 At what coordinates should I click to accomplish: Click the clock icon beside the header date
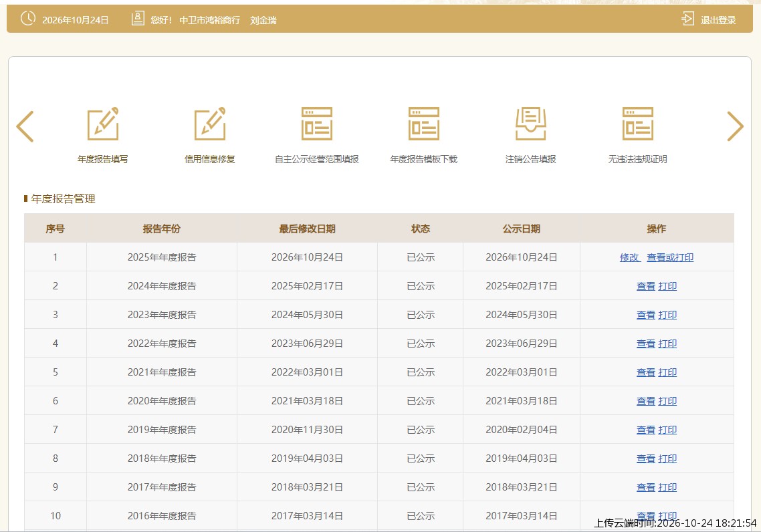(28, 19)
